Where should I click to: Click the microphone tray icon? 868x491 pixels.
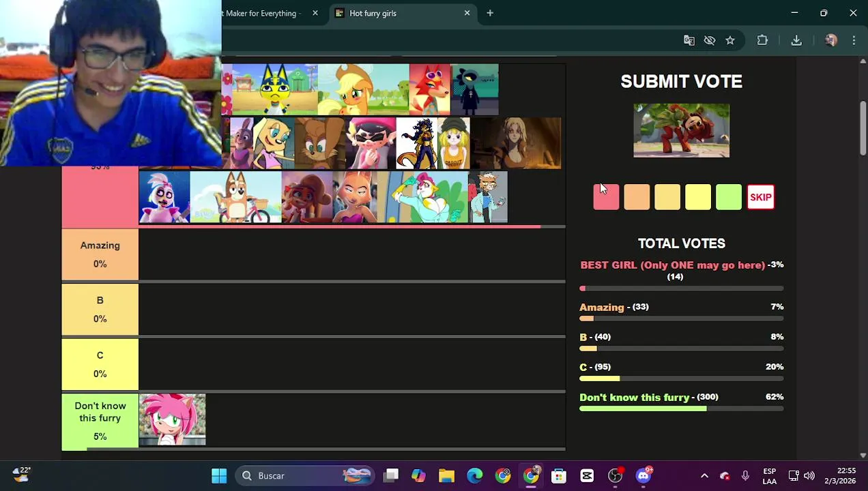745,475
